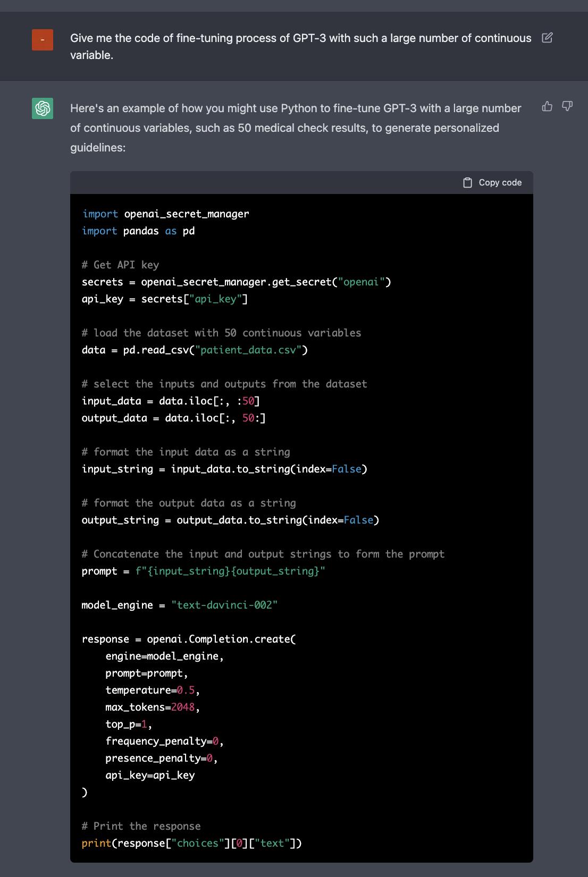Click the edit message pencil icon
This screenshot has width=588, height=877.
[x=547, y=38]
